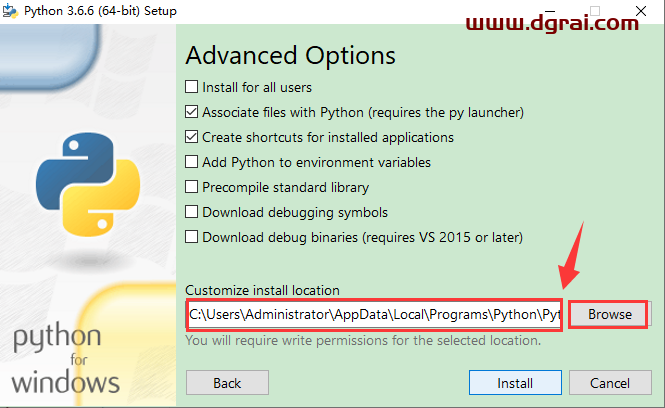Open Browse to choose install folder

pos(609,314)
